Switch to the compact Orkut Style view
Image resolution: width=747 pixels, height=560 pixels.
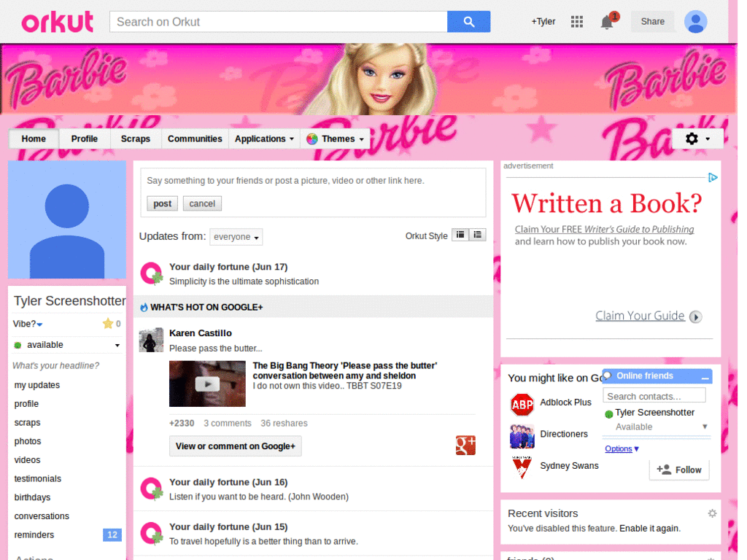(460, 235)
